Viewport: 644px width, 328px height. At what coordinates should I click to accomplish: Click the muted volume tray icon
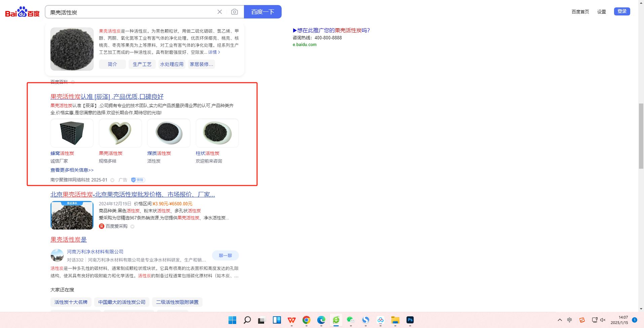click(603, 320)
